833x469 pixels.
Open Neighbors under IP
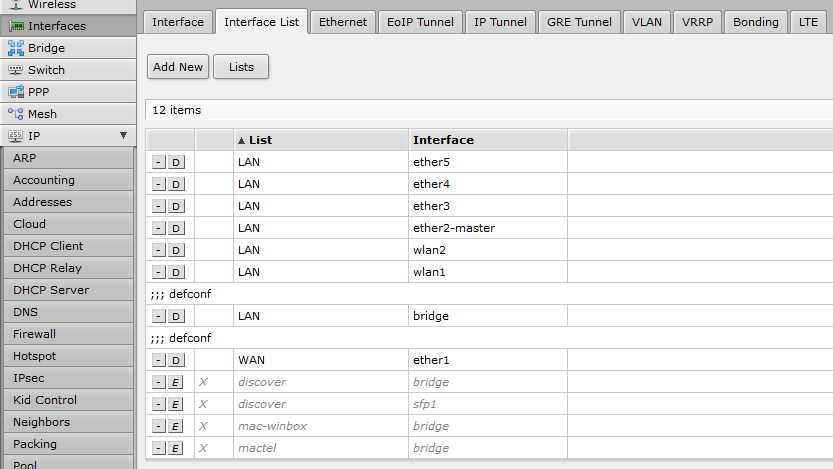68,422
